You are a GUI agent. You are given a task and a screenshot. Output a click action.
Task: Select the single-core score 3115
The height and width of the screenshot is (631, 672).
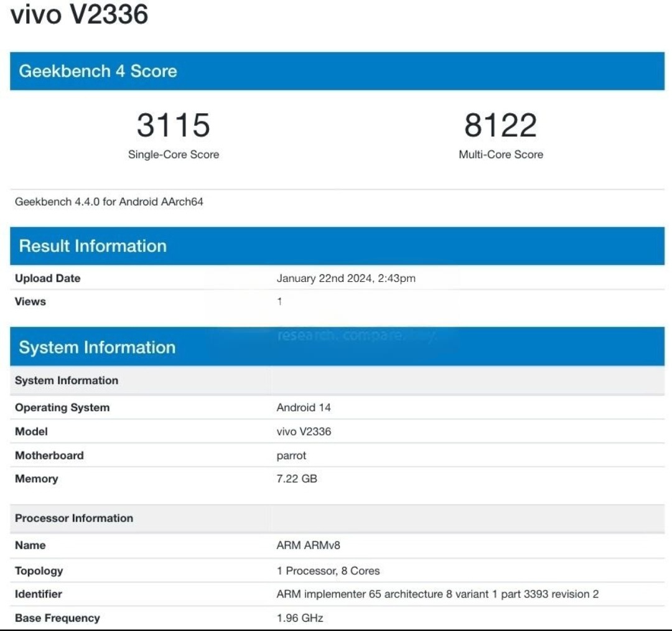[174, 125]
